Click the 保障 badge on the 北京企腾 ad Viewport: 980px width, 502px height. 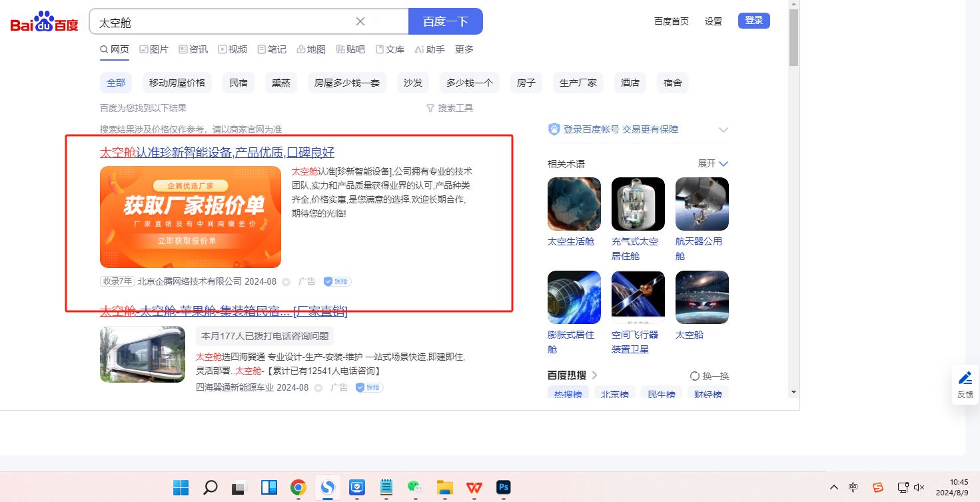pos(337,281)
